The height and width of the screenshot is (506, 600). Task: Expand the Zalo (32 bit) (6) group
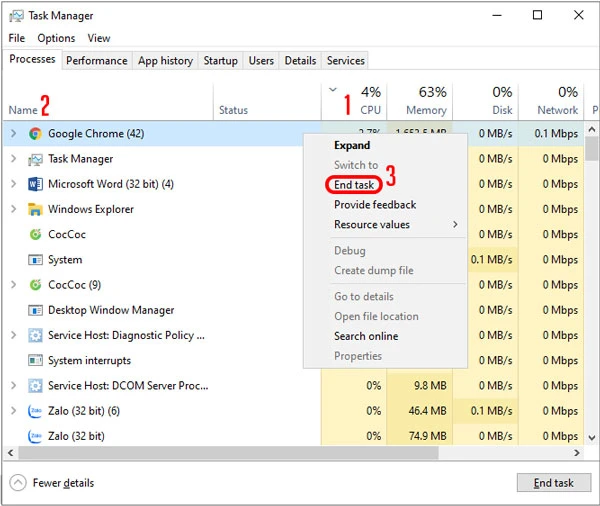tap(13, 411)
